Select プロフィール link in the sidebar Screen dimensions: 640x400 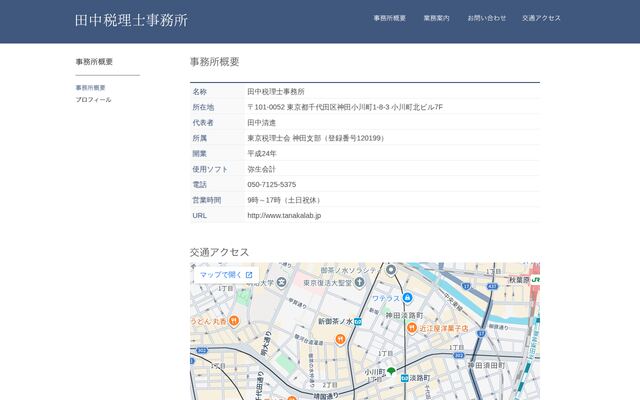click(93, 100)
